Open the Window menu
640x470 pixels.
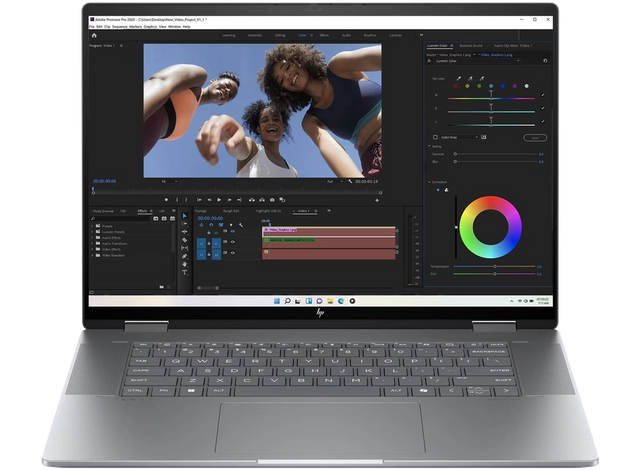pyautogui.click(x=174, y=27)
